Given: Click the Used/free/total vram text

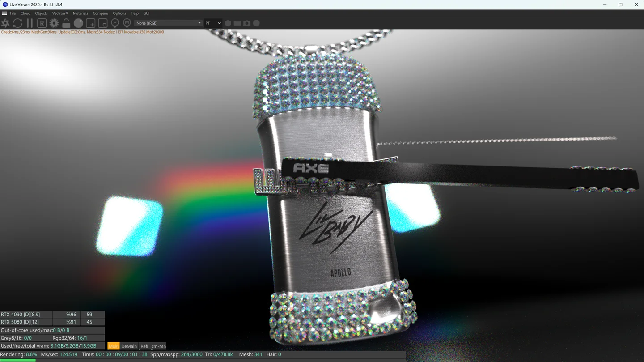Looking at the screenshot, I should pos(48,346).
